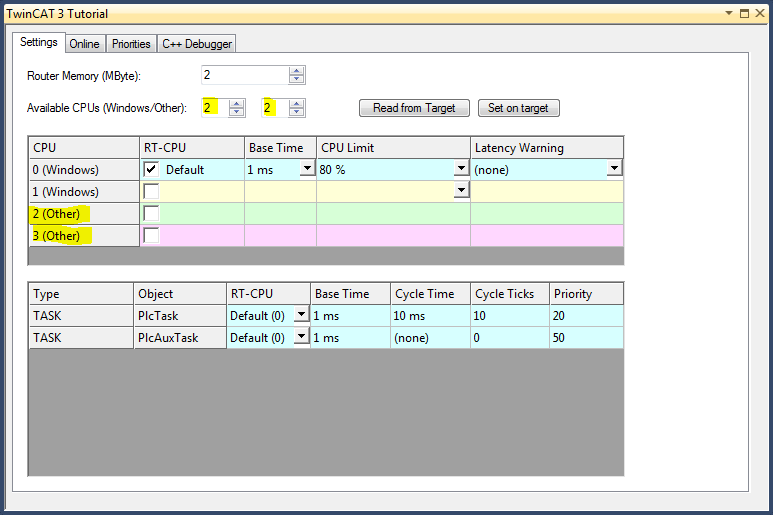Uncheck RT-CPU for CPU 0 (Windows)
The width and height of the screenshot is (773, 515).
(x=151, y=170)
